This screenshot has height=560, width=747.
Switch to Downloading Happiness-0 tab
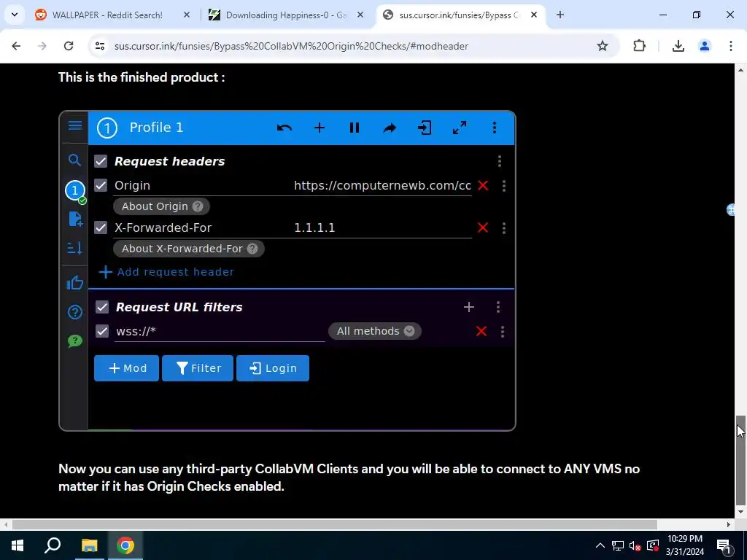point(286,15)
